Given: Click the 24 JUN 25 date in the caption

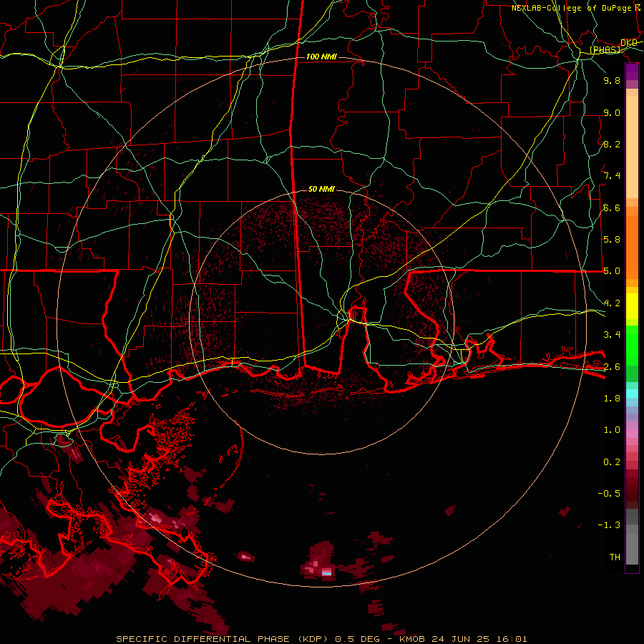Looking at the screenshot, I should tap(459, 639).
